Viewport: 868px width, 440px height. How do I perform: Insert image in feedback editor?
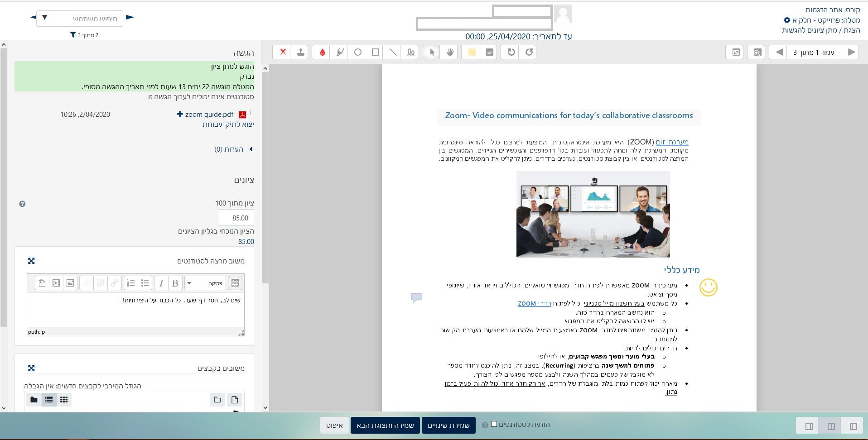(x=70, y=283)
